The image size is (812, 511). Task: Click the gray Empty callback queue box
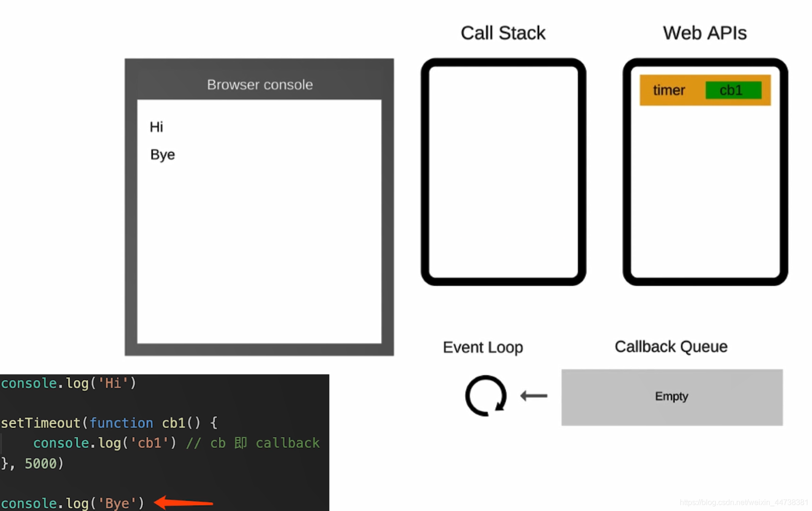672,397
